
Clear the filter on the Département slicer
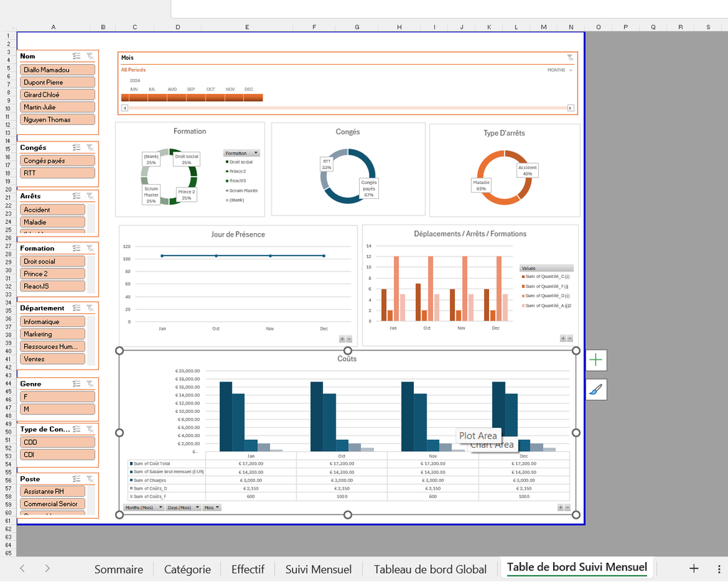pyautogui.click(x=91, y=308)
